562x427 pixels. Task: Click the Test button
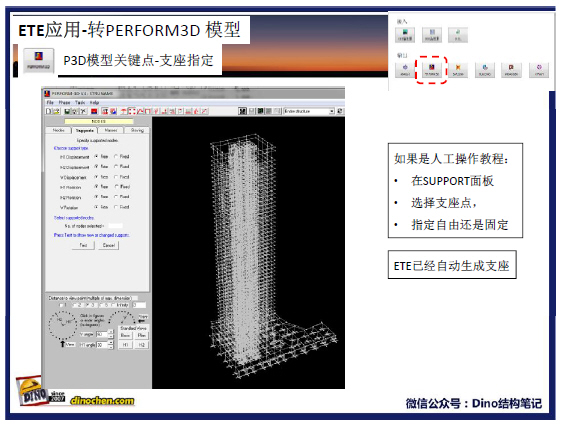[x=83, y=246]
